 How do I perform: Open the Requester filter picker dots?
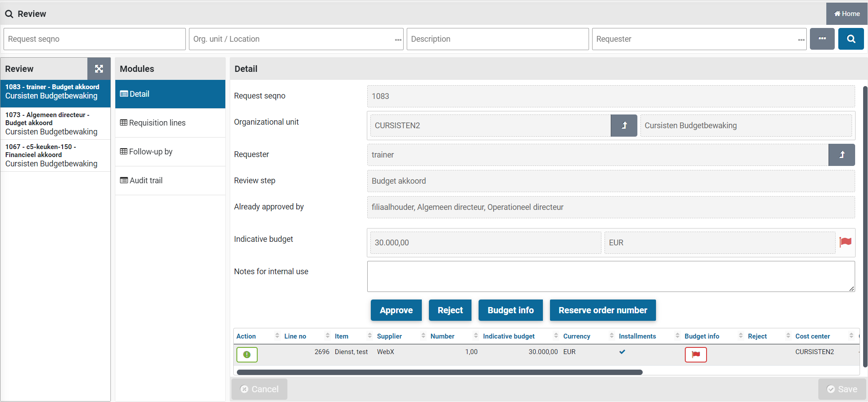[801, 39]
